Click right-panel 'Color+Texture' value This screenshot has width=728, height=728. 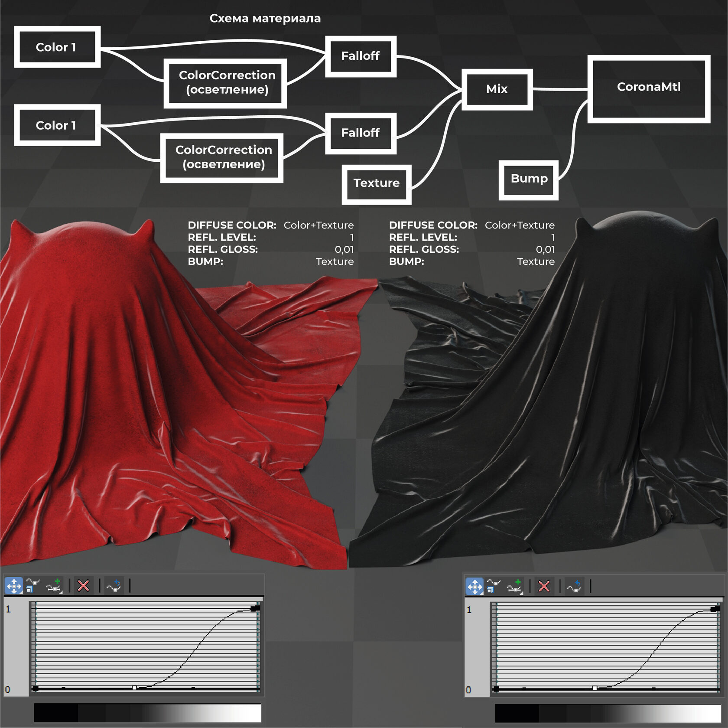(520, 225)
